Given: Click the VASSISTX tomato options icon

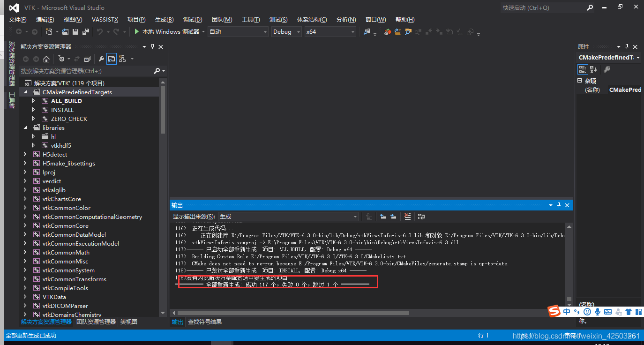Looking at the screenshot, I should tap(388, 31).
